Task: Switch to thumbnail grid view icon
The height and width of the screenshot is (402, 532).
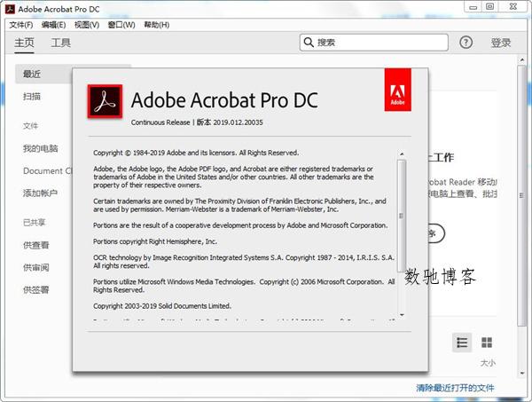Action: point(487,343)
